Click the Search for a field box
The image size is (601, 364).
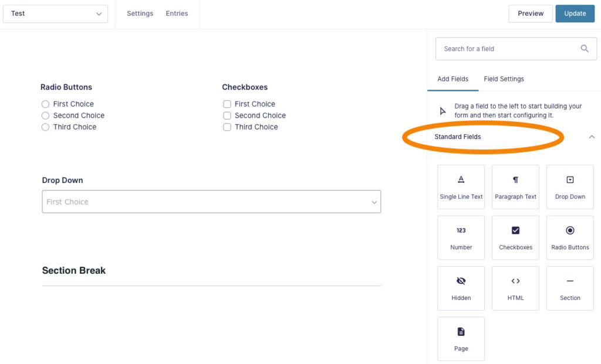tap(516, 49)
